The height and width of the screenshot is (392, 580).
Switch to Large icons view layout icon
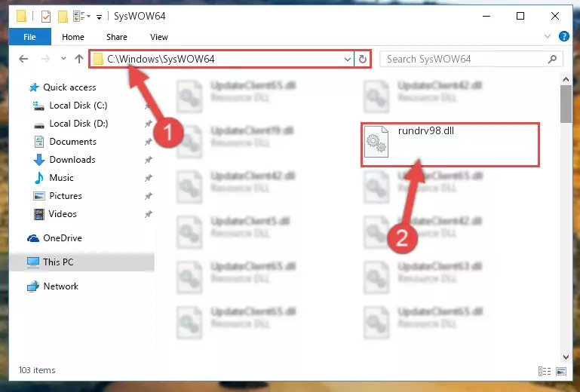pos(560,371)
